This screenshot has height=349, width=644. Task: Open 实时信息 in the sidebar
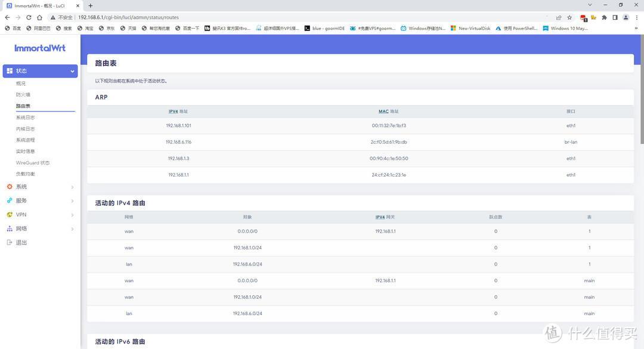tap(26, 152)
